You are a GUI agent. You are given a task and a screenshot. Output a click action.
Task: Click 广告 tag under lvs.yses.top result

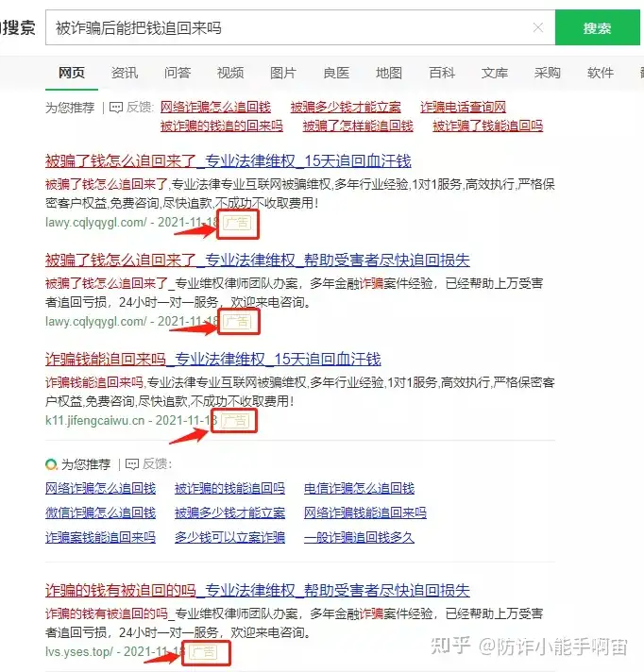coord(203,652)
